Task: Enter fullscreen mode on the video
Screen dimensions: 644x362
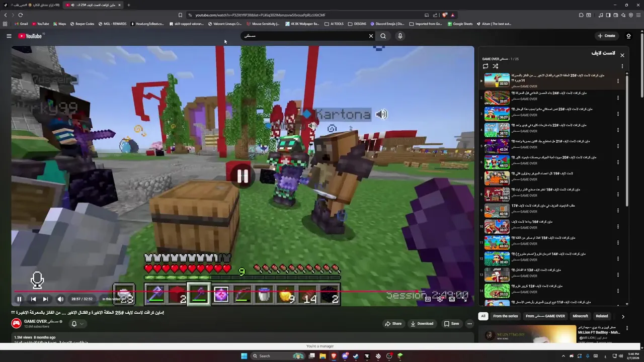Action: tap(464, 299)
